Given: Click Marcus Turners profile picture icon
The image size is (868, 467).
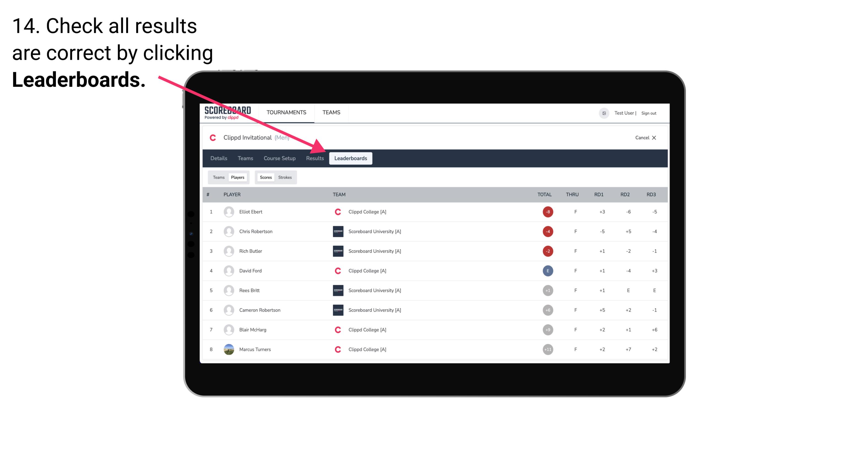Looking at the screenshot, I should click(x=229, y=349).
